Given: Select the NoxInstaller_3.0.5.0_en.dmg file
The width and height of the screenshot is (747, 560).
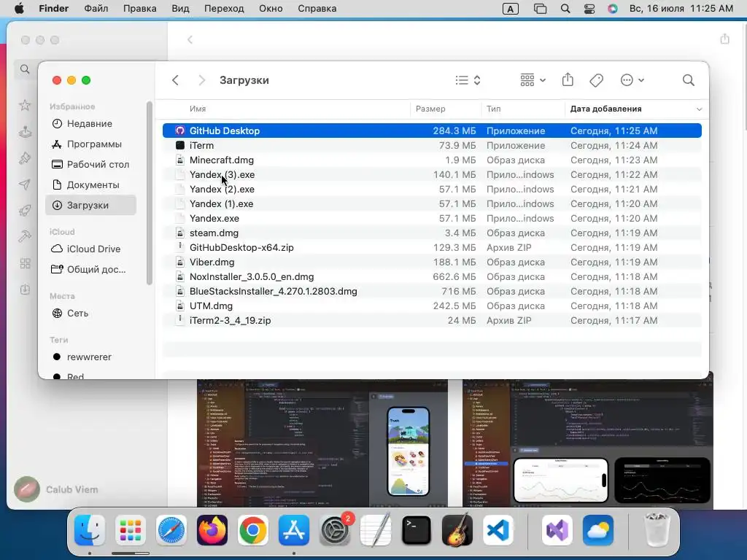Looking at the screenshot, I should click(432, 276).
